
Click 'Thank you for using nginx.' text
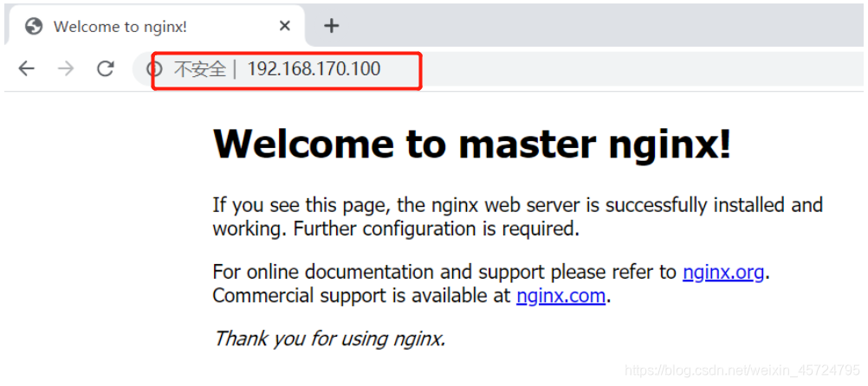click(329, 338)
